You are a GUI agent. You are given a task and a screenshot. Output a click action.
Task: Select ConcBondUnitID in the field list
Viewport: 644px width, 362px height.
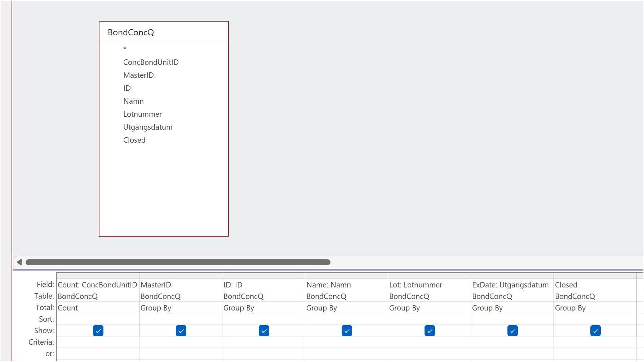pos(151,62)
